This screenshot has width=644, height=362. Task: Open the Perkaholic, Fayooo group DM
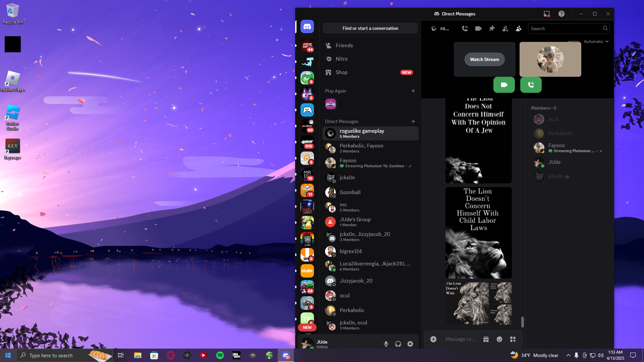tap(370, 148)
